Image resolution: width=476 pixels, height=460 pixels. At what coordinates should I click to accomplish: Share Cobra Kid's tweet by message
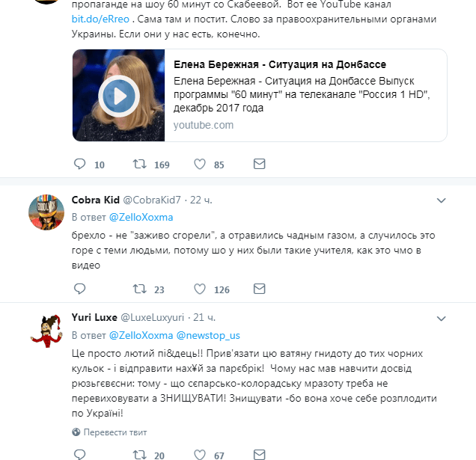pyautogui.click(x=259, y=289)
